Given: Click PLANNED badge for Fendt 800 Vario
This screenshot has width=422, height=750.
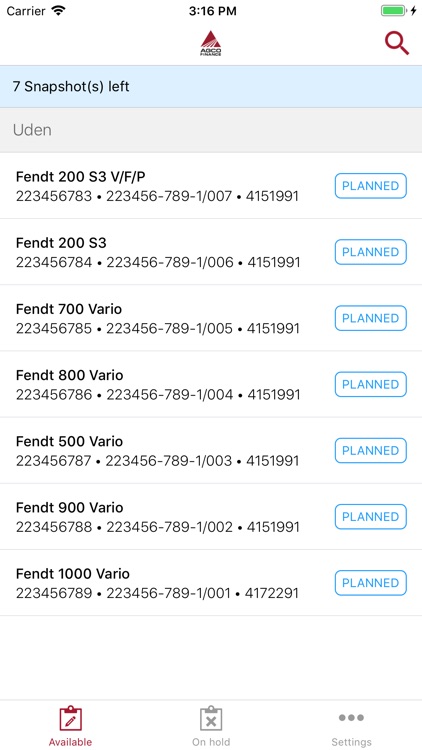Looking at the screenshot, I should tap(370, 384).
